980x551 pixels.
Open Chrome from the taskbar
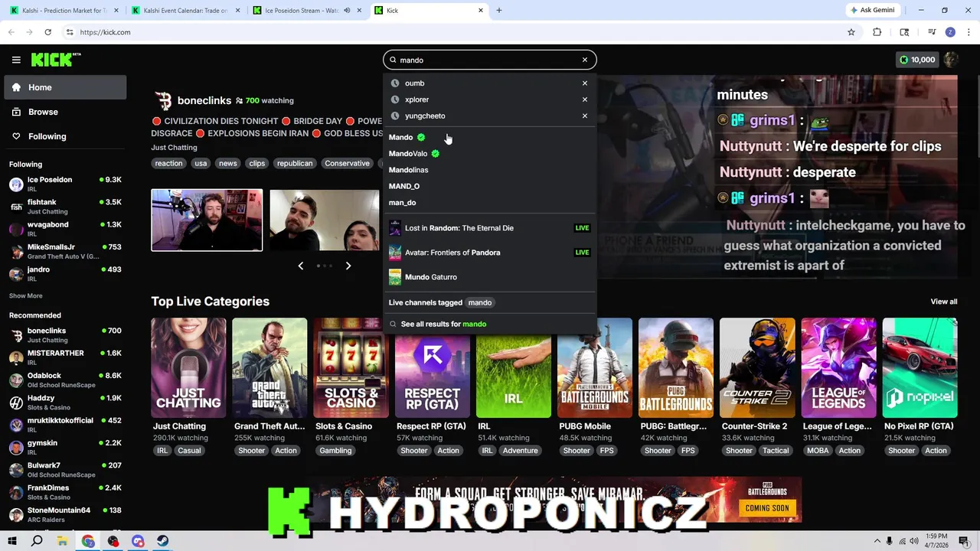point(88,541)
